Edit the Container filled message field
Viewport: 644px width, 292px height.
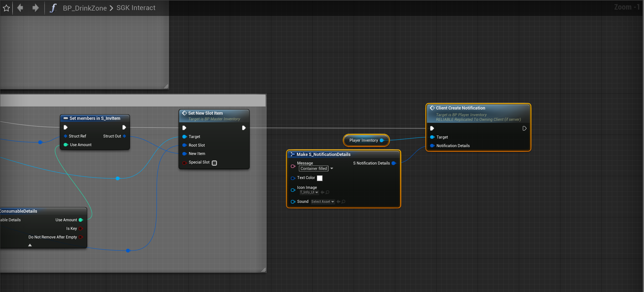(313, 169)
